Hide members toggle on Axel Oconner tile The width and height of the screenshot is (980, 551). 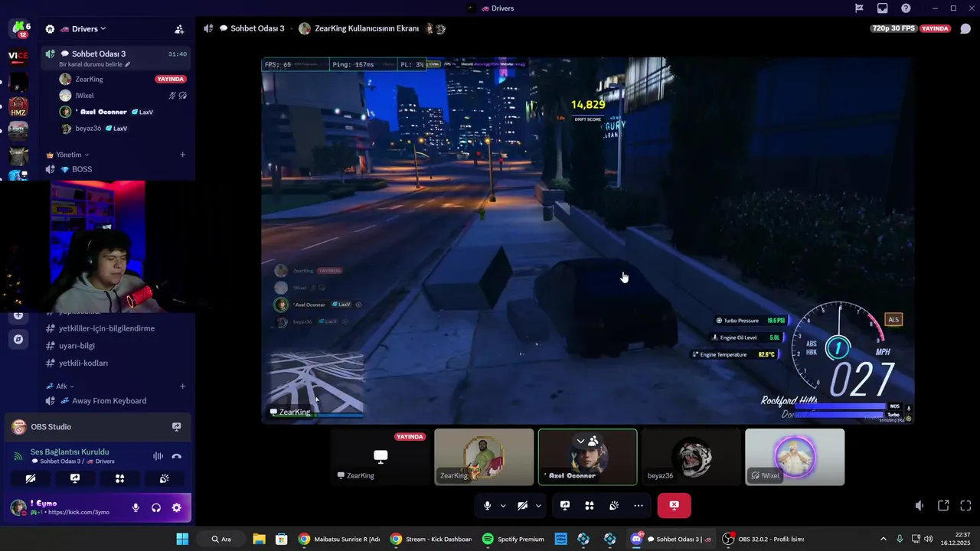click(587, 442)
